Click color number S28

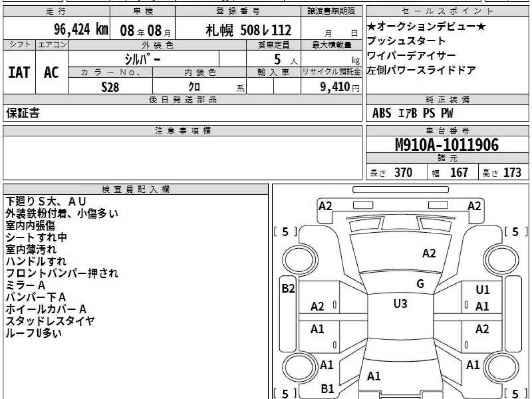(110, 87)
